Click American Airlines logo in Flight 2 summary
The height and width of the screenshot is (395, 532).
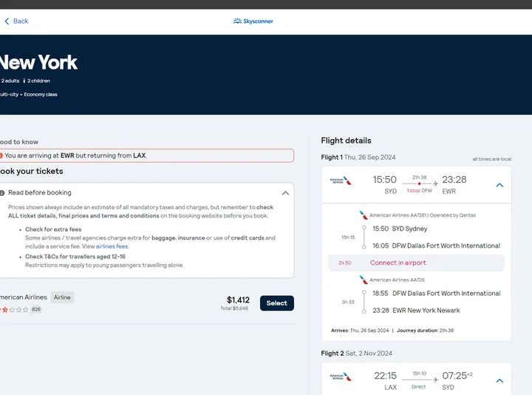pos(341,377)
